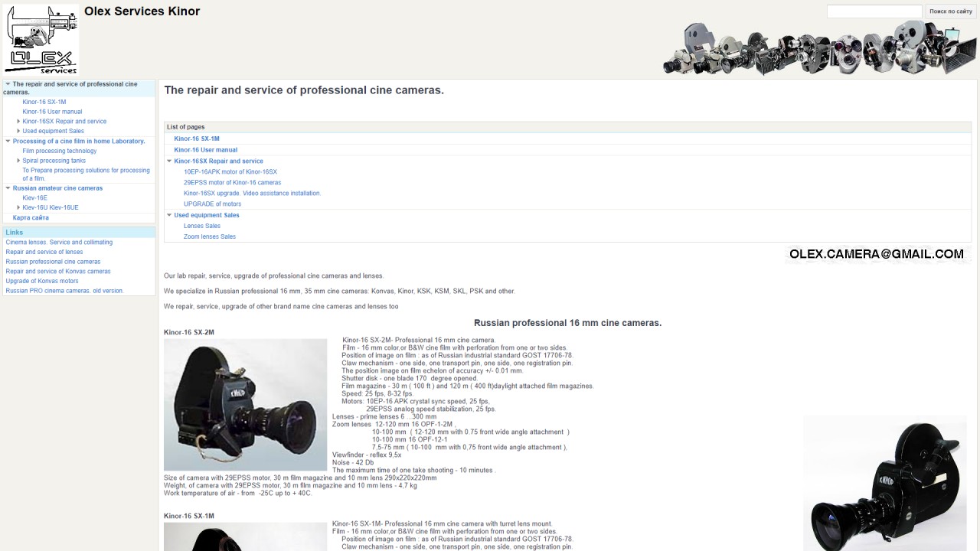Open sidebar 'Kinor-16SX Repair and service' link
The height and width of the screenshot is (551, 980).
[x=64, y=122]
